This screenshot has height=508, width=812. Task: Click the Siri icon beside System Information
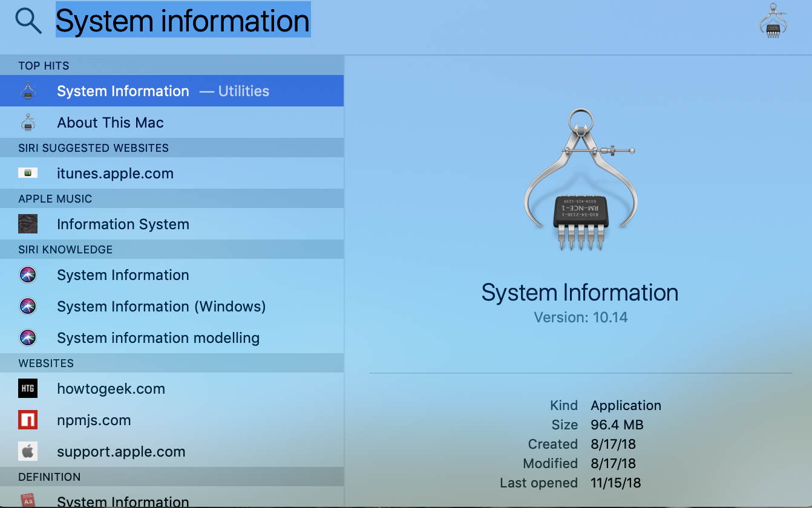tap(28, 275)
